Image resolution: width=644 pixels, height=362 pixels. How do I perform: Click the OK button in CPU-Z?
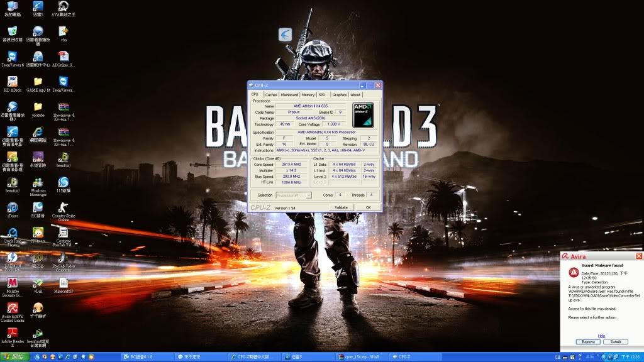[x=369, y=207]
